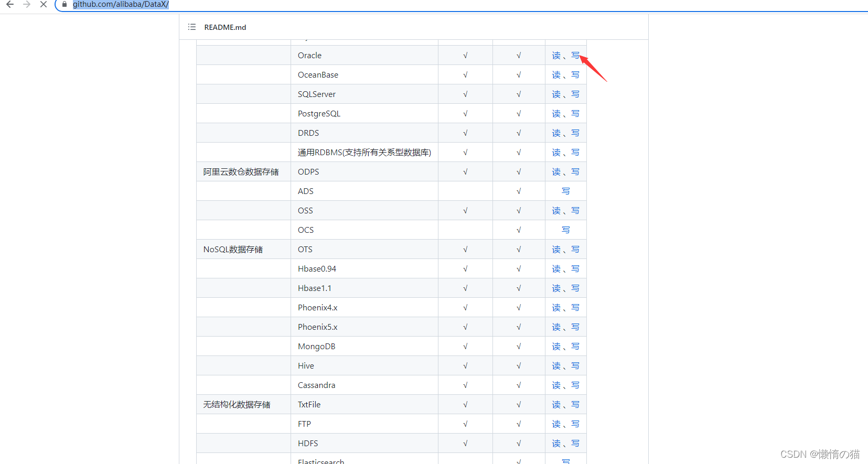
Task: Open the Phoenix5.x 读 link
Action: pos(556,327)
